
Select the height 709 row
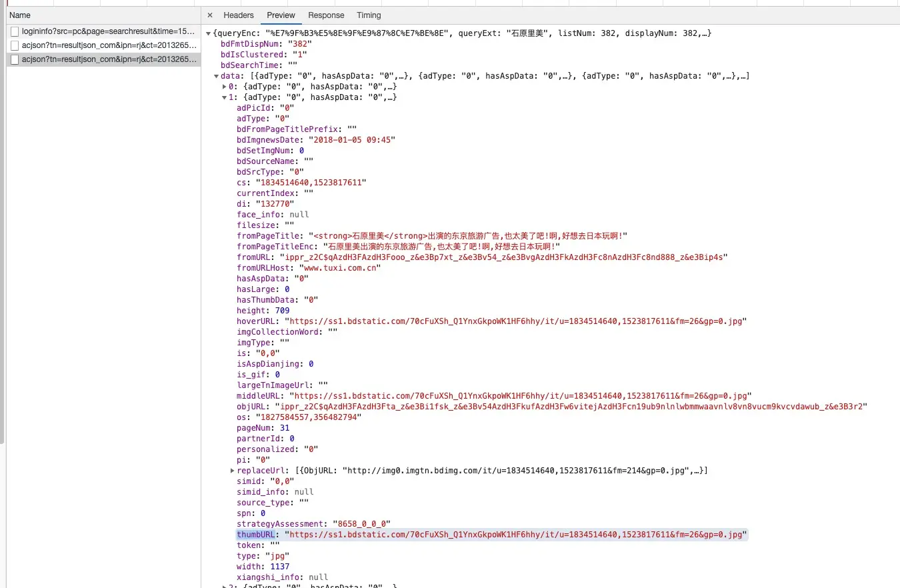pyautogui.click(x=263, y=311)
